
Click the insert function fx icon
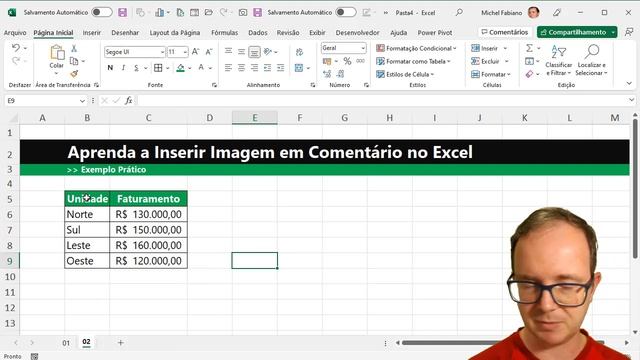coord(129,100)
